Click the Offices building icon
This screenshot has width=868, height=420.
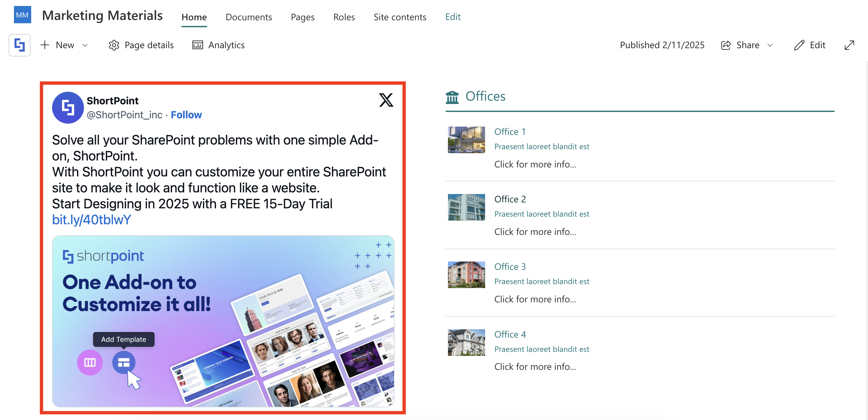[452, 97]
